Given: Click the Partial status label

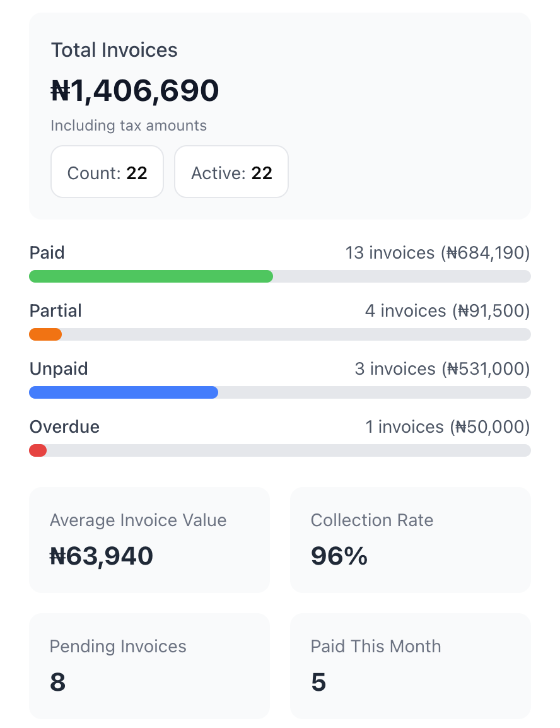Looking at the screenshot, I should pyautogui.click(x=55, y=310).
